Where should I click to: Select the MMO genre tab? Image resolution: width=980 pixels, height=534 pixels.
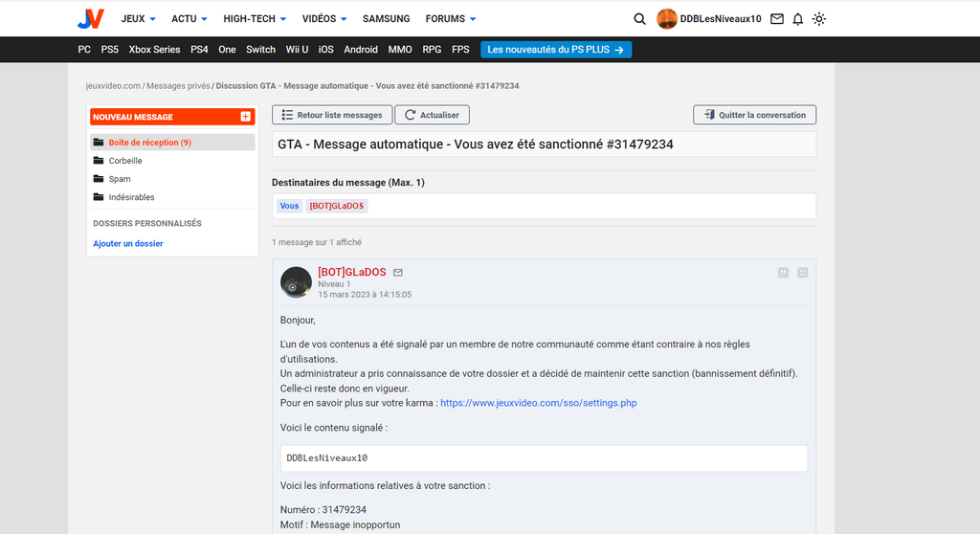(x=400, y=50)
